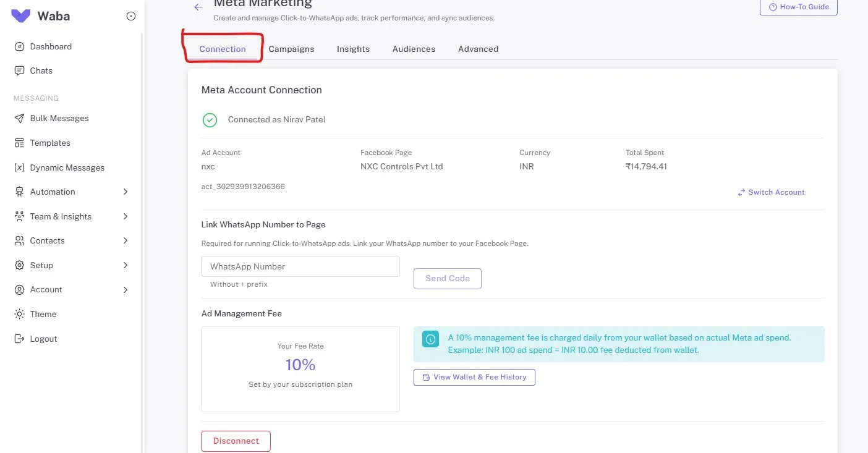Click the 'Connected as Nirav Patel' text
The image size is (868, 453).
coord(277,119)
